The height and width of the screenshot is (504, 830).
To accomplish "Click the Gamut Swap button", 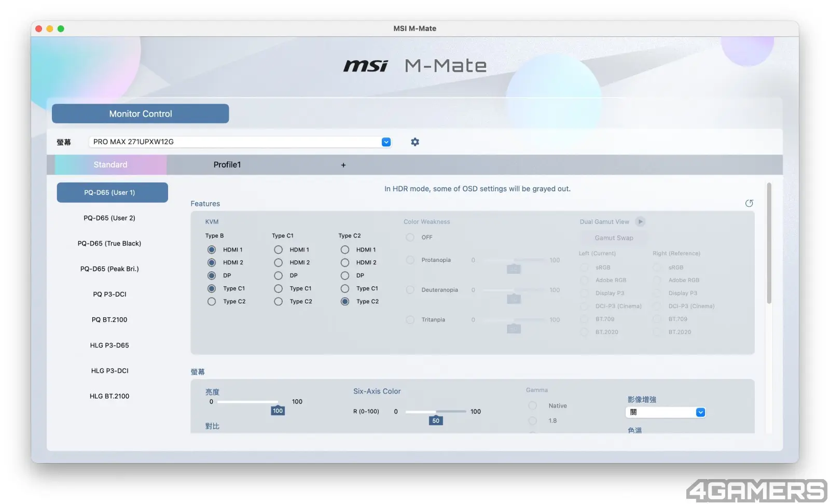I will (614, 238).
